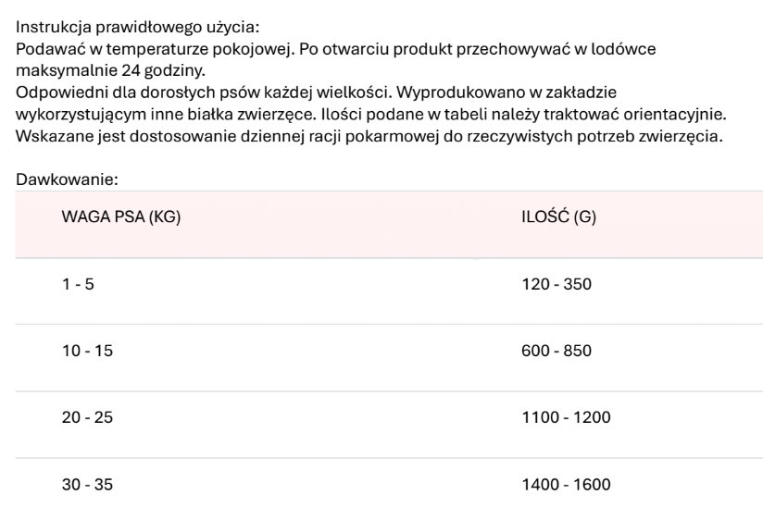
Task: Select the '30 - 35' weight cell
Action: (x=87, y=484)
